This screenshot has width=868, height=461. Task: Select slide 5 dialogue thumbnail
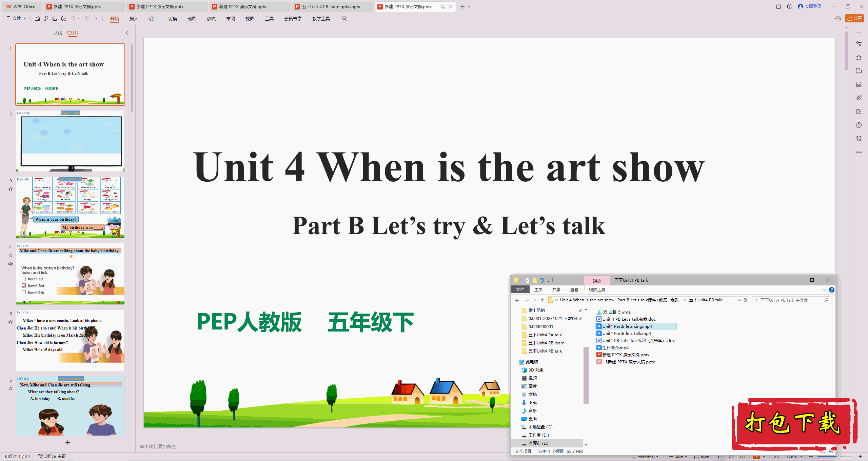(70, 340)
